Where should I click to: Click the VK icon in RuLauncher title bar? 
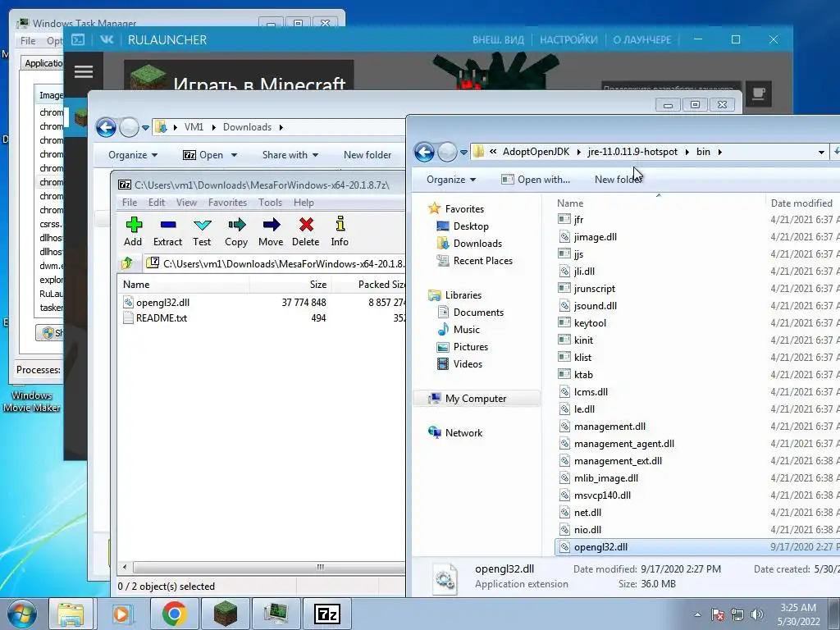click(x=107, y=39)
